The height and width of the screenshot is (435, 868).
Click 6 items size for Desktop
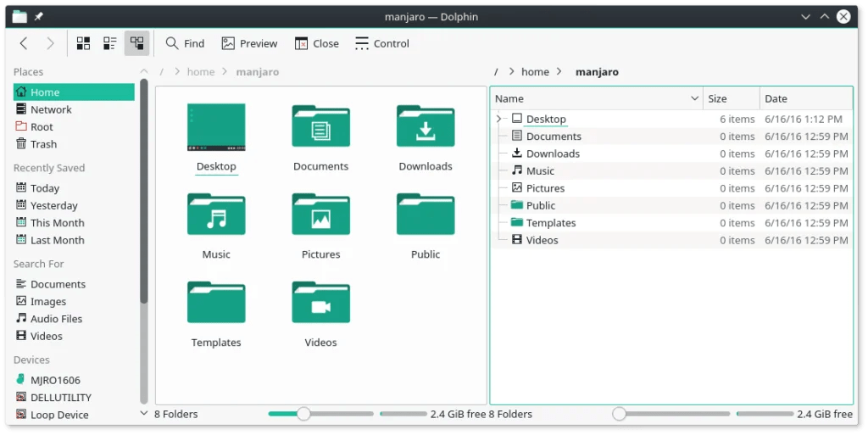737,119
